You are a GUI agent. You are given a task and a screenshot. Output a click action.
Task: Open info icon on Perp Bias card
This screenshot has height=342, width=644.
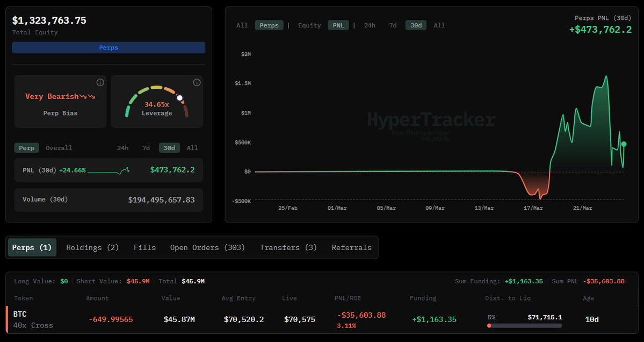100,83
